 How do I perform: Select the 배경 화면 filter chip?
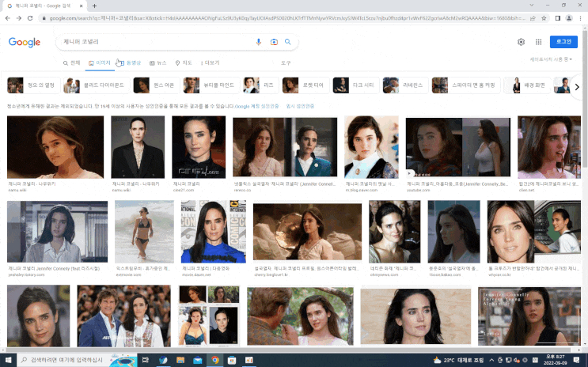[x=526, y=85]
